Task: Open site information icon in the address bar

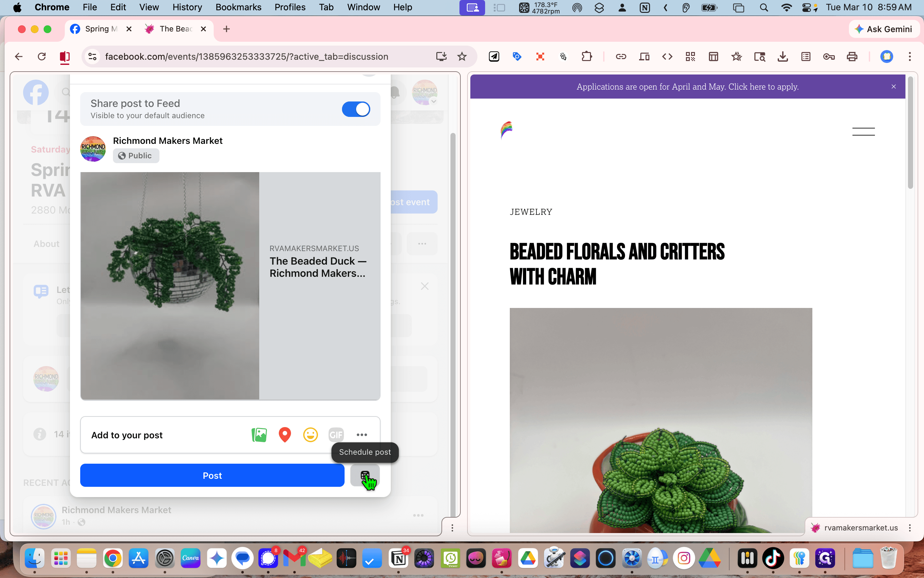Action: coord(92,57)
